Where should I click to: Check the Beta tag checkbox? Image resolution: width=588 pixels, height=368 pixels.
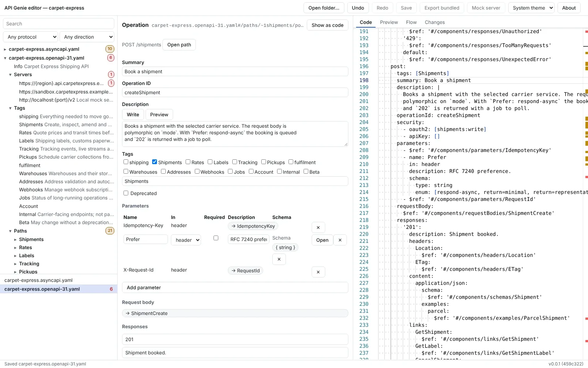(306, 171)
